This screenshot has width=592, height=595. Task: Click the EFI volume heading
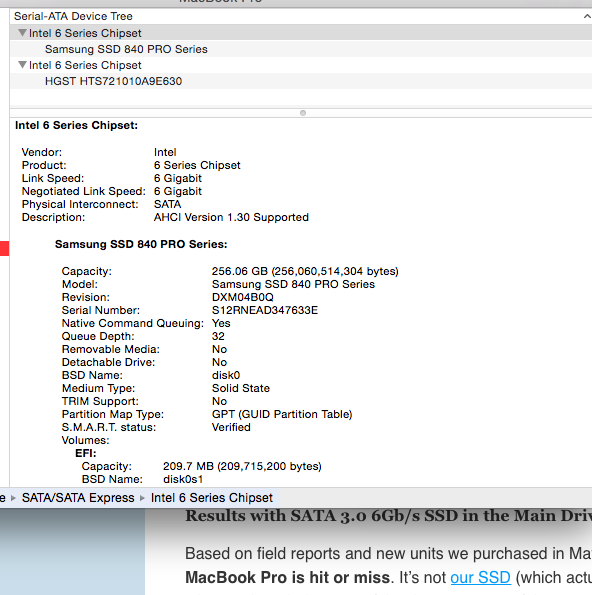point(86,453)
